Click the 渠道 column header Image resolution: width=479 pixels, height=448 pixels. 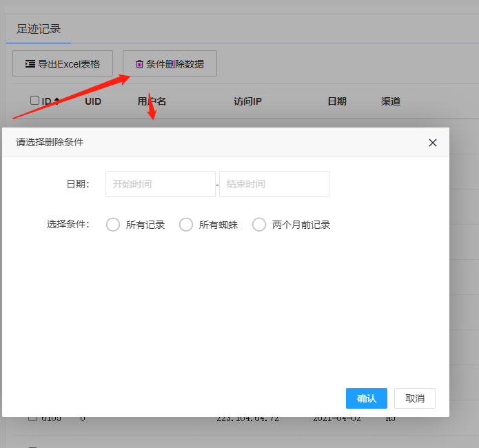390,101
